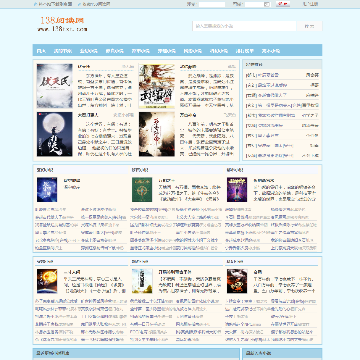Click the novel search box
This screenshot has height=360, width=360.
tap(244, 26)
